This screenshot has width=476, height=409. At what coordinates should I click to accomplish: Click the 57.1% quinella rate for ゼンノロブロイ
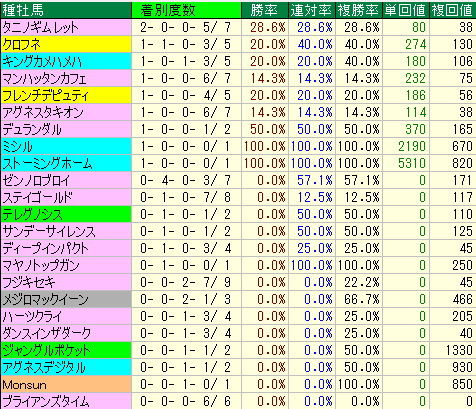point(315,180)
